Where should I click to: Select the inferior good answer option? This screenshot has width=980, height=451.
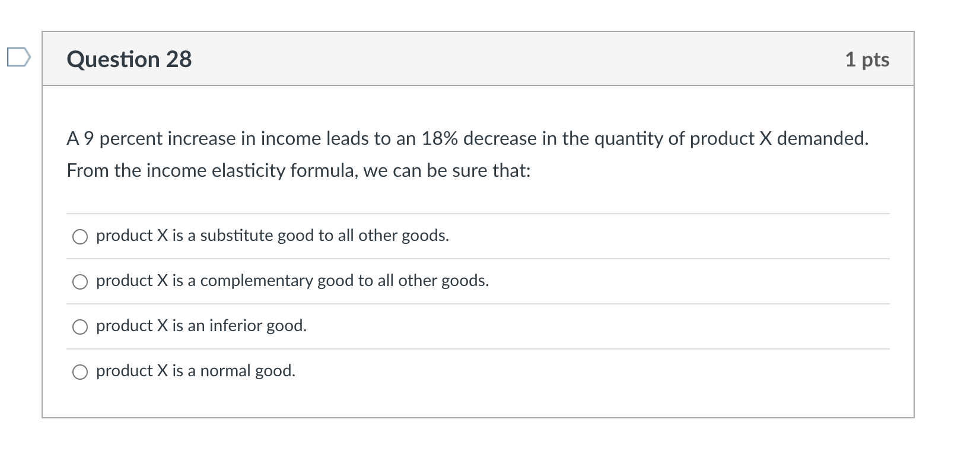[80, 326]
